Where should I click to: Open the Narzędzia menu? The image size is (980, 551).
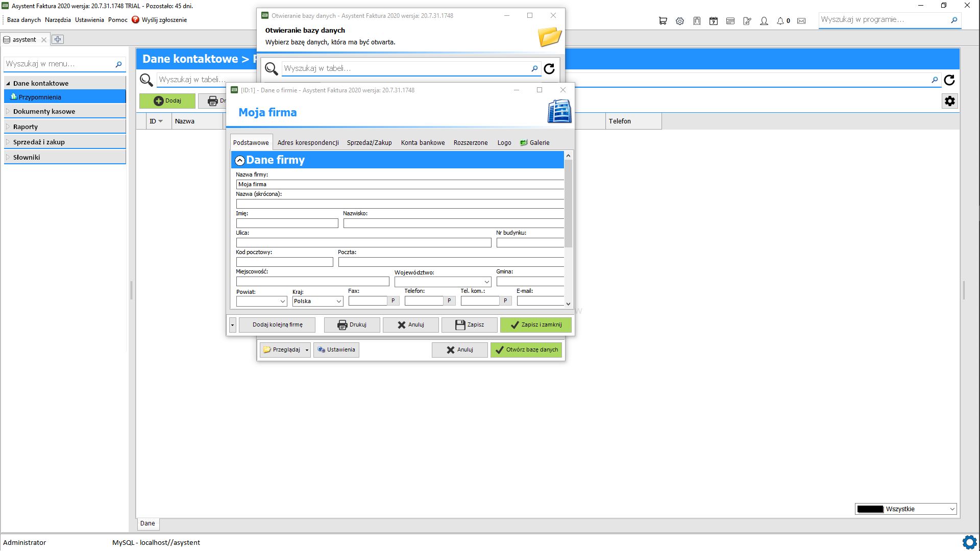pyautogui.click(x=58, y=20)
